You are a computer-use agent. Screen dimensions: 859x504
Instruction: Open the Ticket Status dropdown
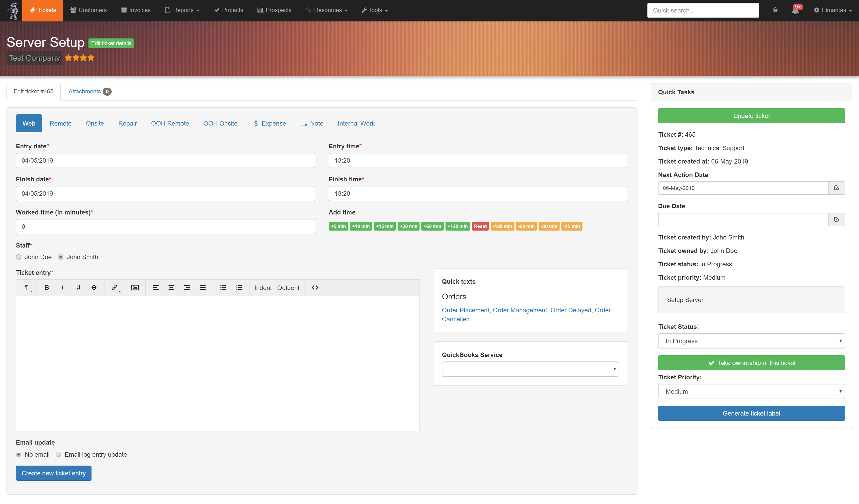[x=751, y=341]
